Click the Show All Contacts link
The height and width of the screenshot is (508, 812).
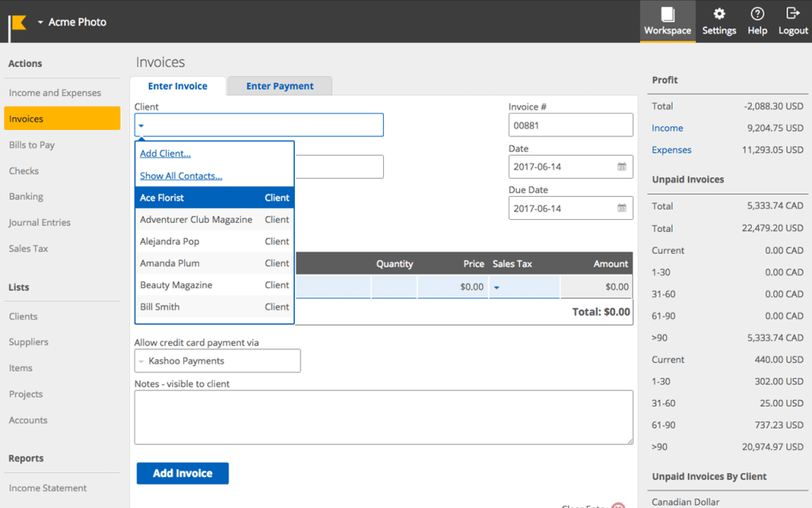(181, 175)
